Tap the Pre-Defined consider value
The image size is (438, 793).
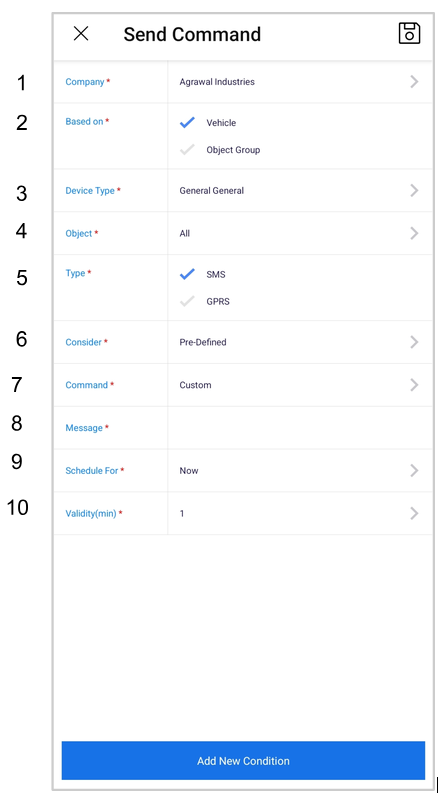point(203,342)
